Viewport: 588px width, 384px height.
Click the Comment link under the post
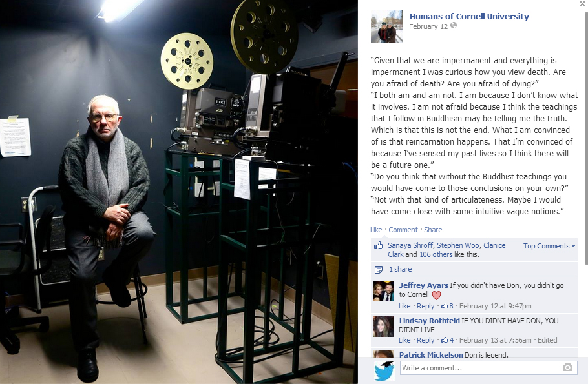(x=403, y=230)
